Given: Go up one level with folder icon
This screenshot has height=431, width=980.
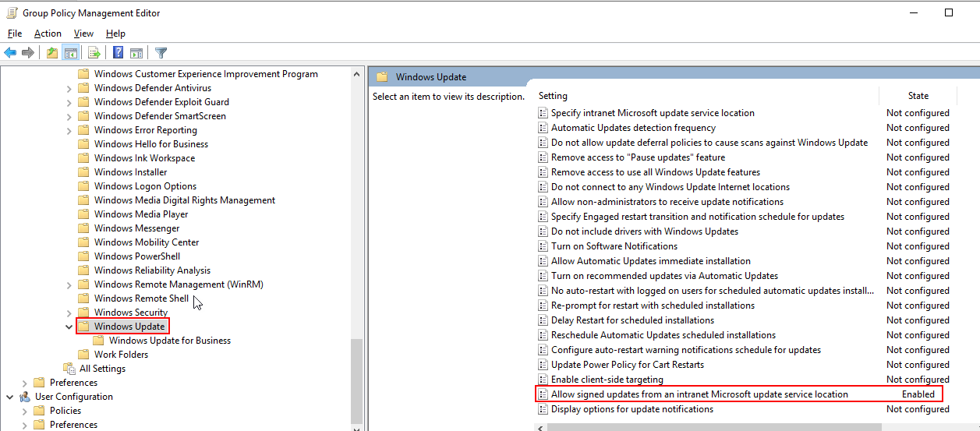Looking at the screenshot, I should (x=52, y=53).
